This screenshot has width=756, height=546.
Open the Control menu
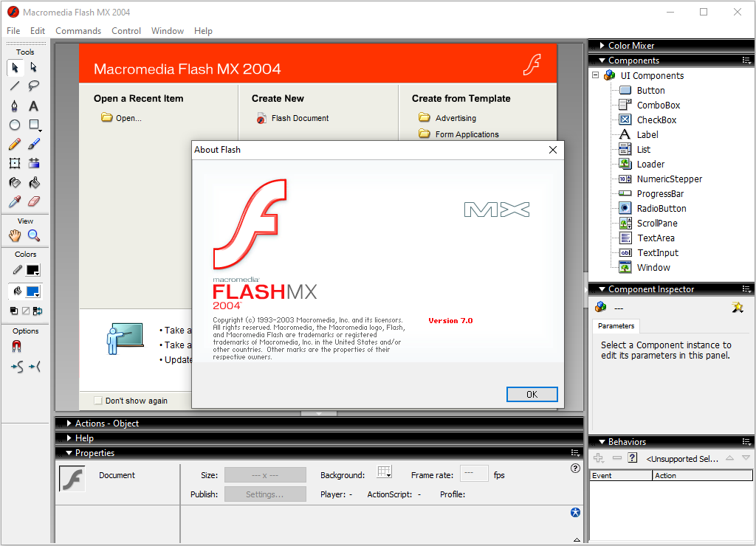click(126, 31)
